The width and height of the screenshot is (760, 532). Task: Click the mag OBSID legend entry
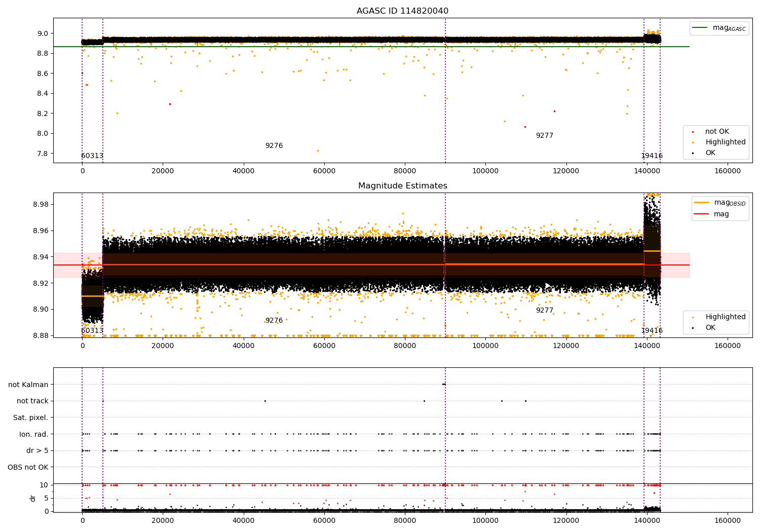(720, 203)
